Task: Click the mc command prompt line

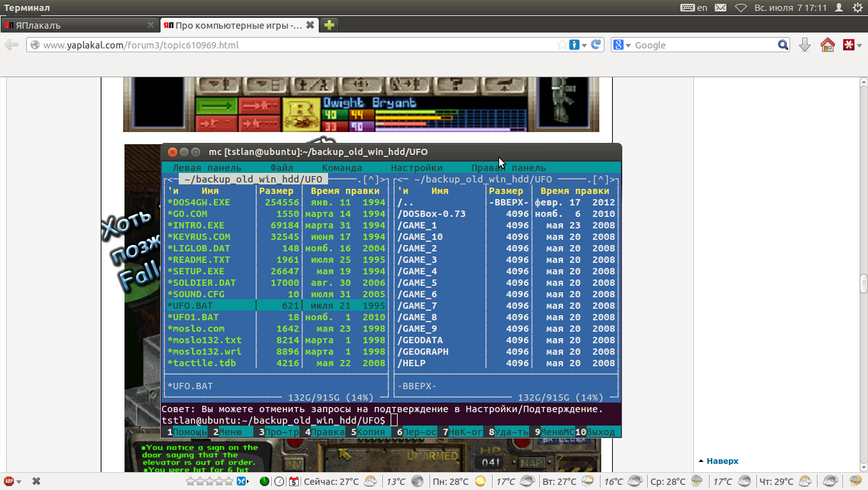Action: pos(391,420)
